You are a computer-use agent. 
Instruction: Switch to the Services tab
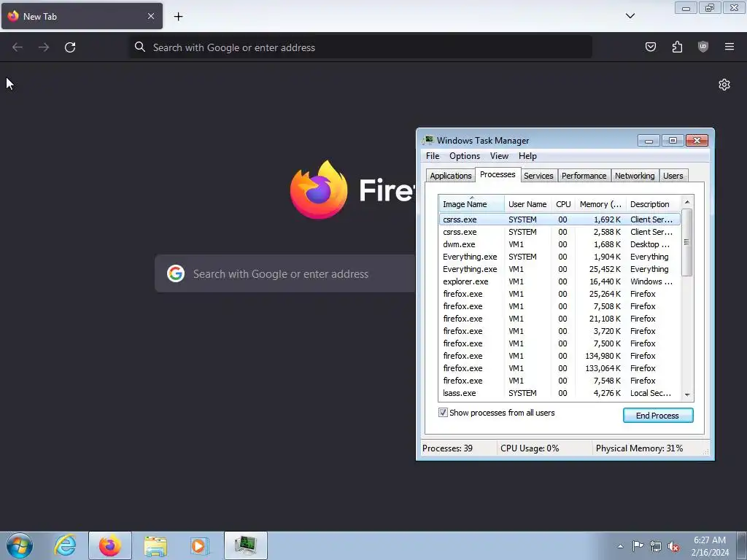click(x=538, y=176)
